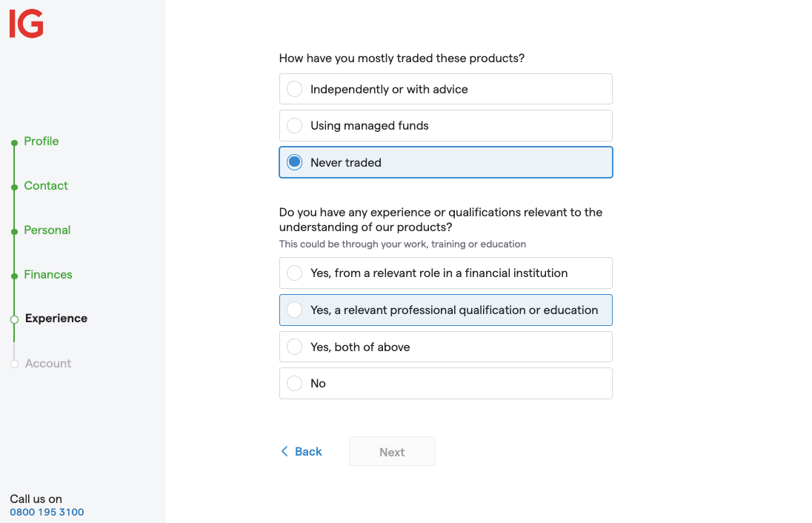Click the Next button
This screenshot has height=523, width=812.
coord(392,452)
